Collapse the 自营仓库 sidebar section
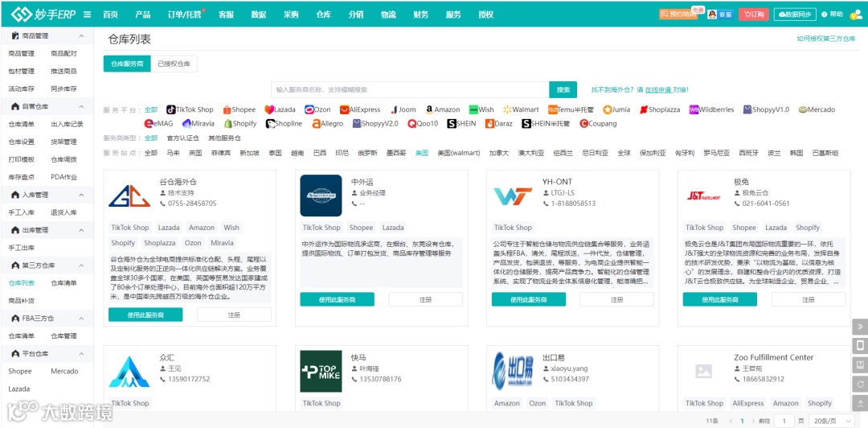868x428 pixels. [x=81, y=106]
